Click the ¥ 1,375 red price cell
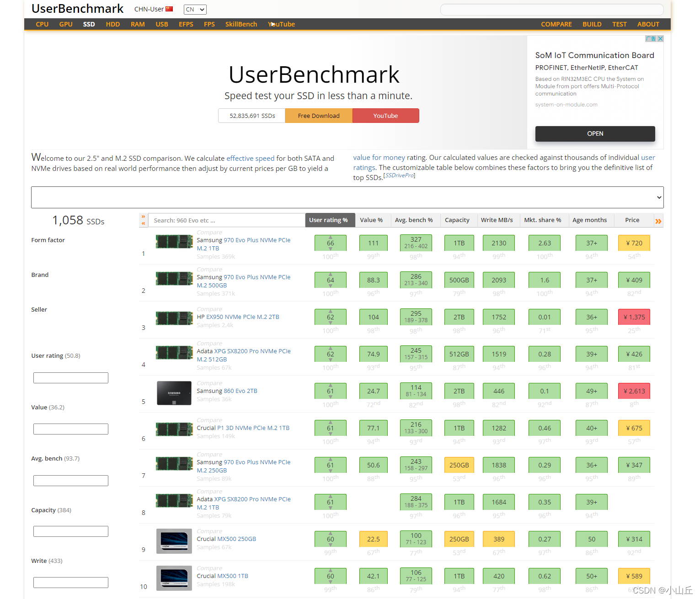 (634, 317)
